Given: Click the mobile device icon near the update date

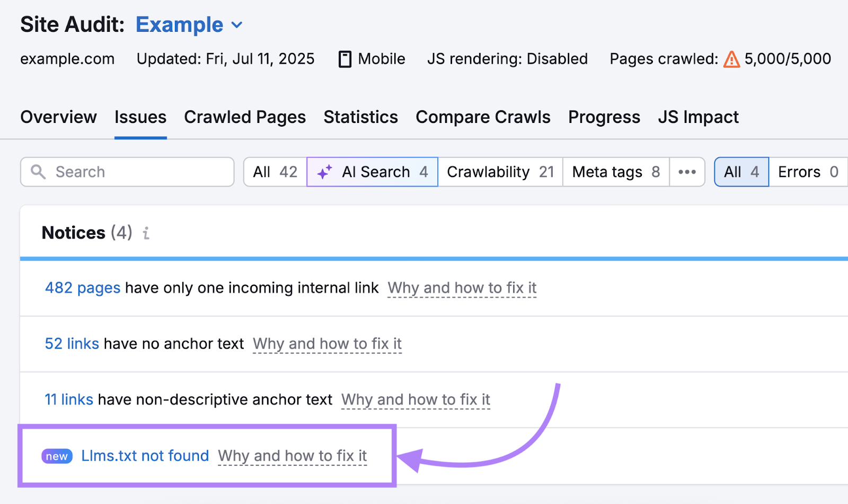Looking at the screenshot, I should (x=344, y=59).
